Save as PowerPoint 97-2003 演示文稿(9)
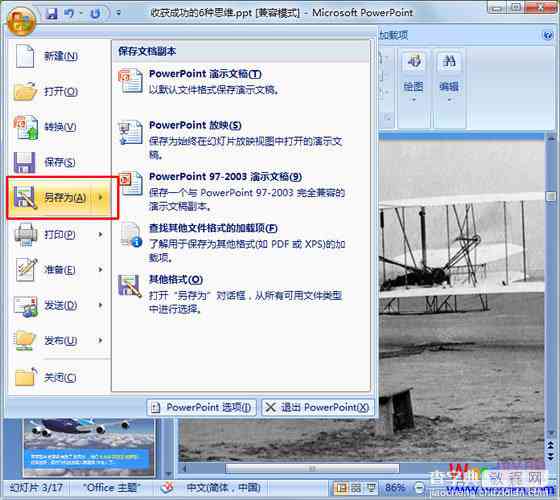This screenshot has width=560, height=500. pos(241,191)
